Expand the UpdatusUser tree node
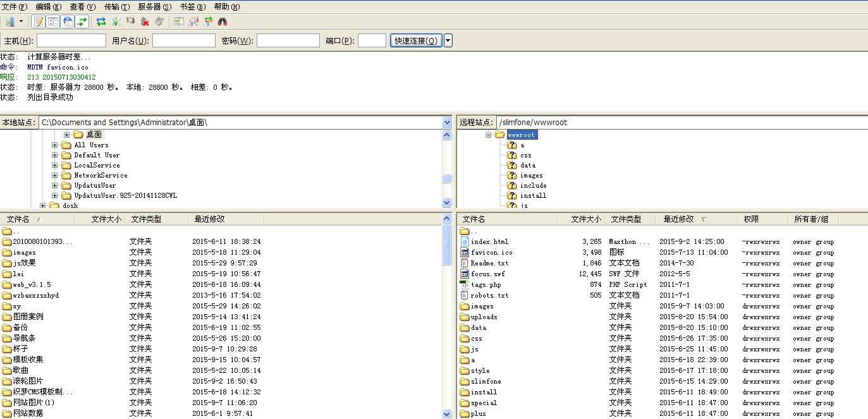 (55, 185)
